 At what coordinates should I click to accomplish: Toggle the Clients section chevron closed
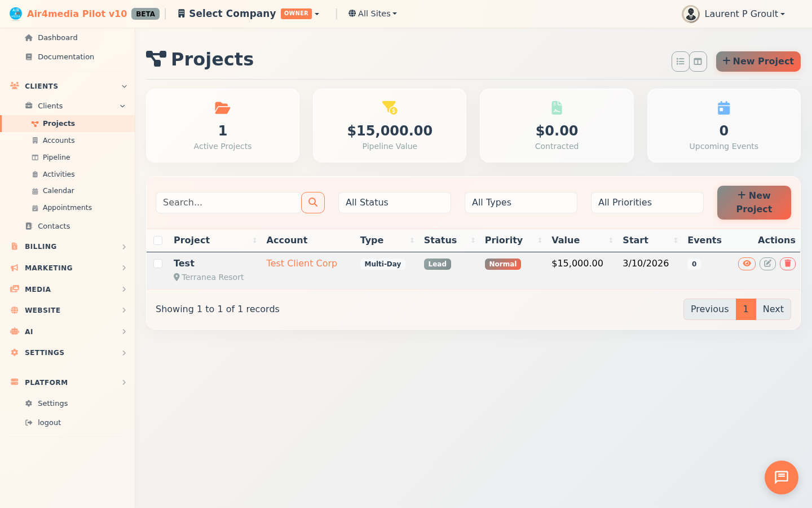[x=123, y=86]
